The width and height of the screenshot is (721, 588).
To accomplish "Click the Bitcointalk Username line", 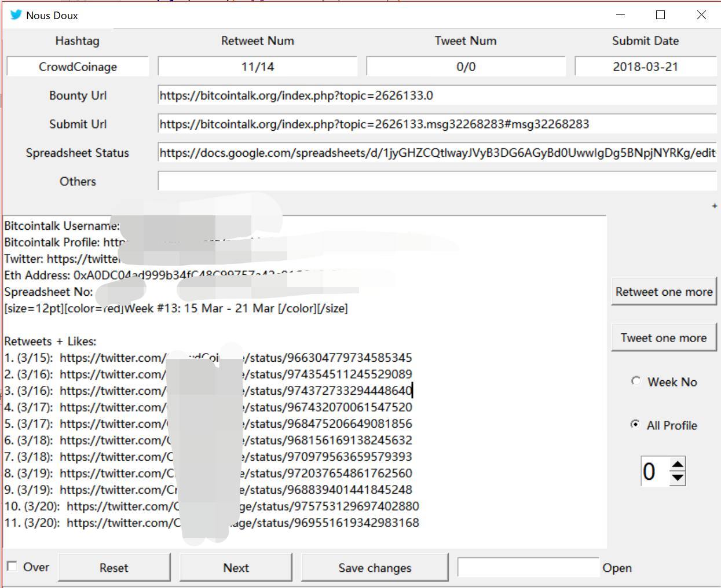I will [62, 226].
